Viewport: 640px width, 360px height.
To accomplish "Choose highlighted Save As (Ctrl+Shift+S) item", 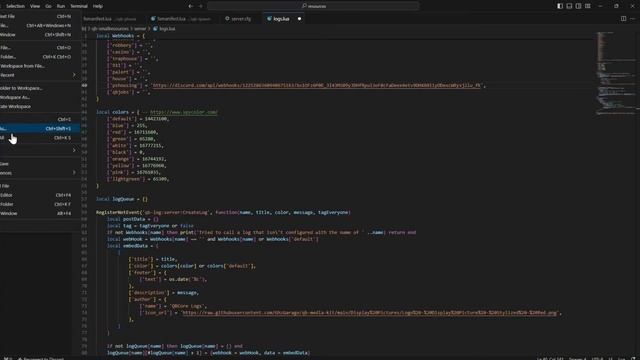I will pos(39,129).
